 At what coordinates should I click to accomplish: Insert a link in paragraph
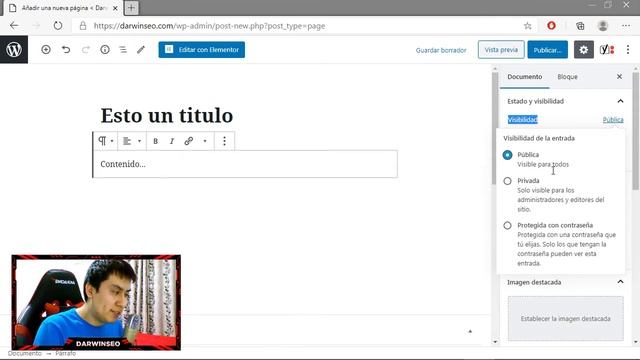pos(189,141)
